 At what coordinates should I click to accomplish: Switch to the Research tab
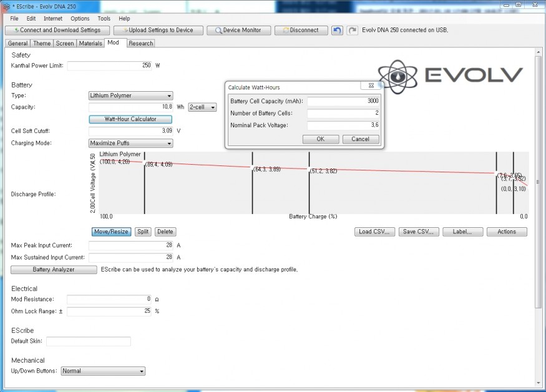click(x=140, y=43)
